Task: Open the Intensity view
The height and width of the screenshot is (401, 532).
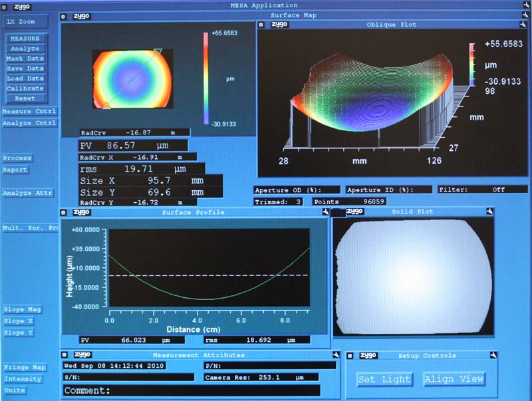Action: point(23,379)
